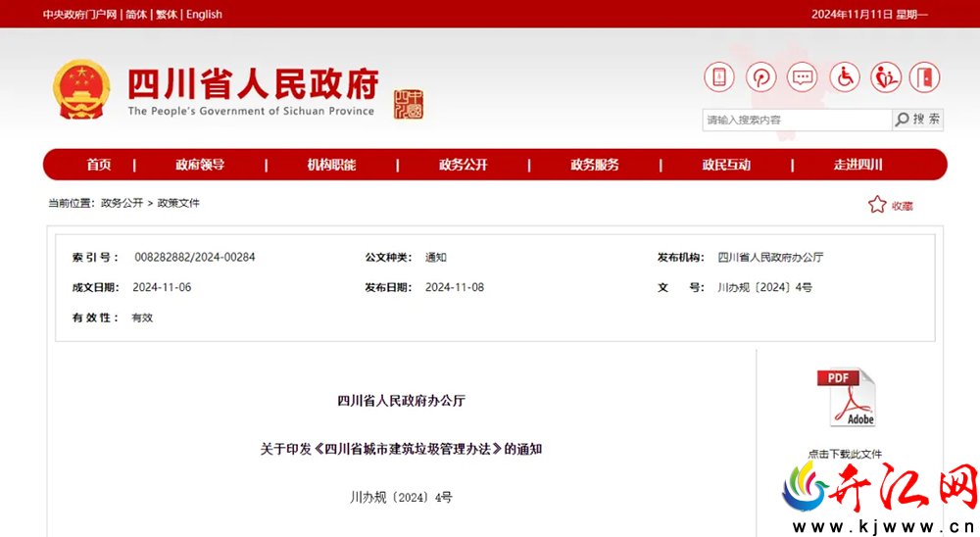Open the 政府领导 navigation item
980x537 pixels.
[200, 165]
